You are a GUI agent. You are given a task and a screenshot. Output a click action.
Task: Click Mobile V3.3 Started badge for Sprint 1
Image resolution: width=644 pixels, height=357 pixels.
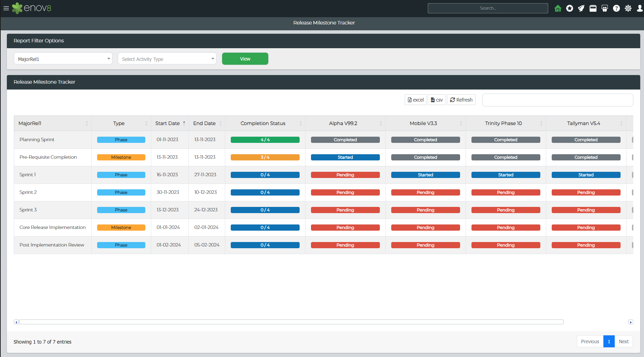pyautogui.click(x=426, y=175)
